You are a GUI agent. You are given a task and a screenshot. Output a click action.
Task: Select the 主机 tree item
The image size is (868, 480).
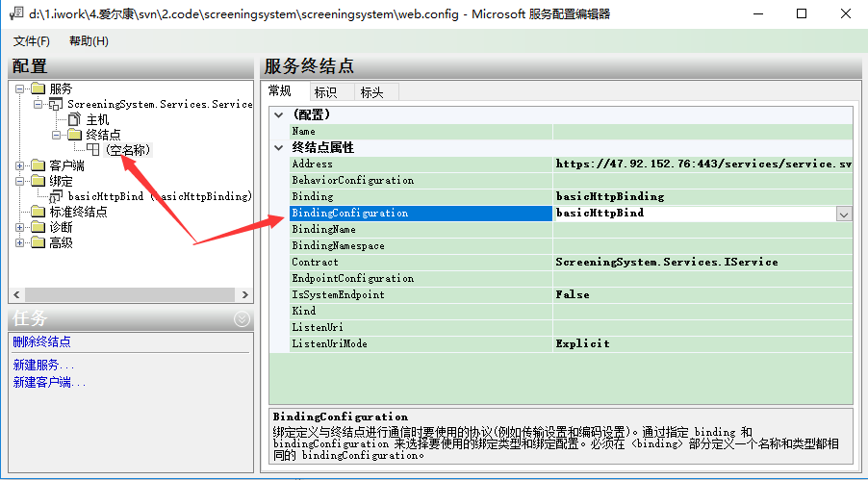pos(97,119)
